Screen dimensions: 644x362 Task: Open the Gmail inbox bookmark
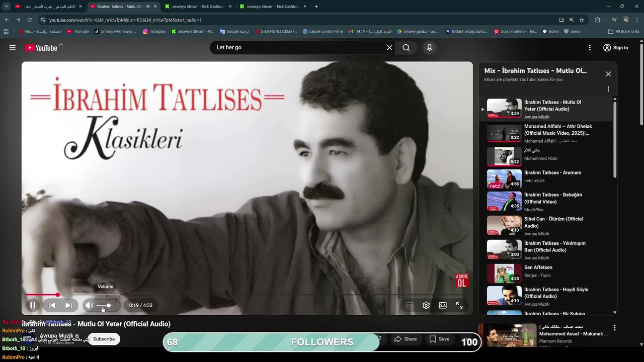point(370,31)
